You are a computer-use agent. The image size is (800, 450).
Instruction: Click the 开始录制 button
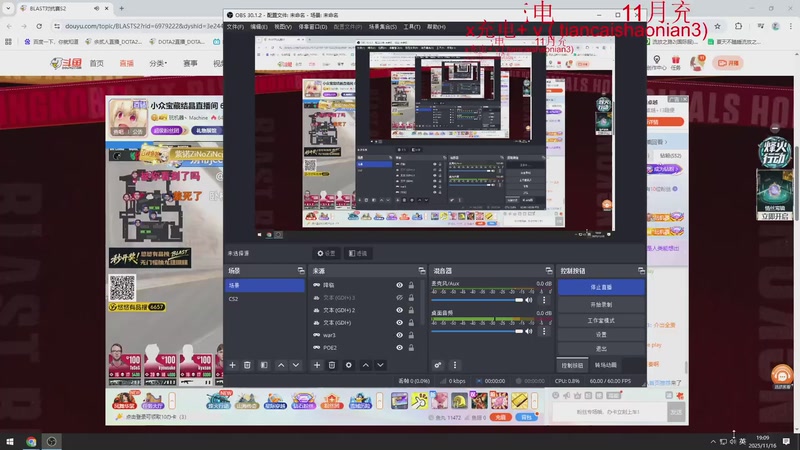pos(601,305)
